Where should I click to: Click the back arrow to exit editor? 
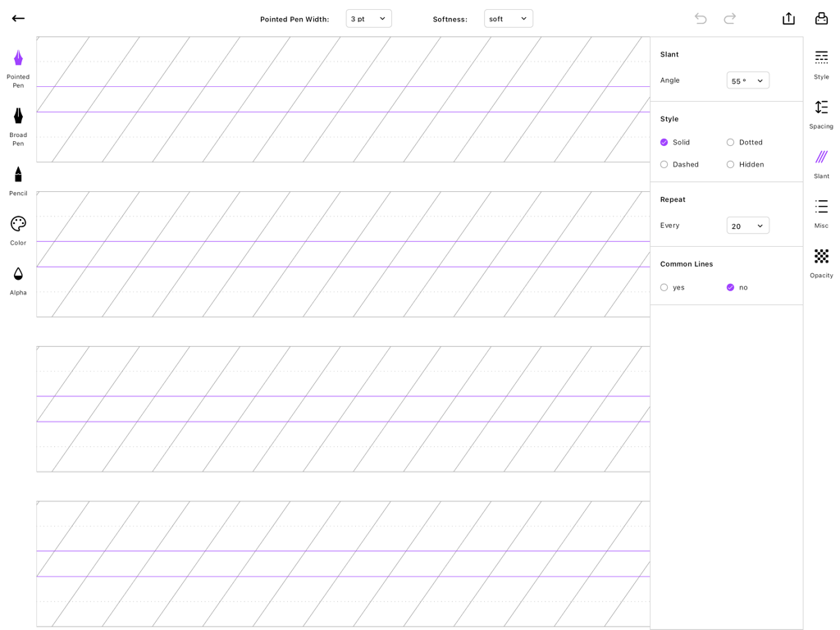click(17, 18)
